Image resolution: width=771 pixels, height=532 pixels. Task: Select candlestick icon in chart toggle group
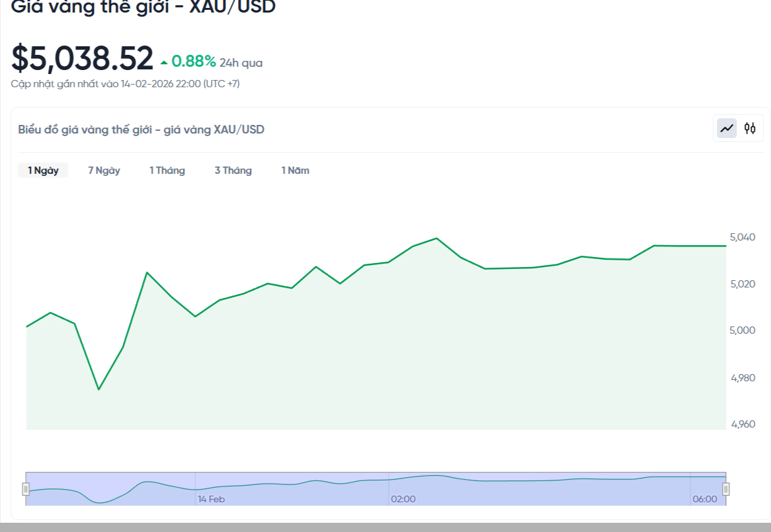pyautogui.click(x=749, y=128)
